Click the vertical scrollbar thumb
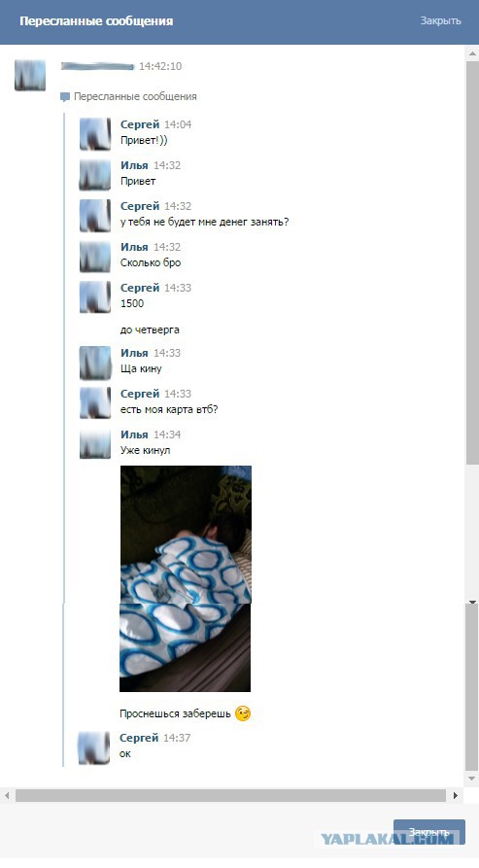This screenshot has width=479, height=868. [472, 263]
